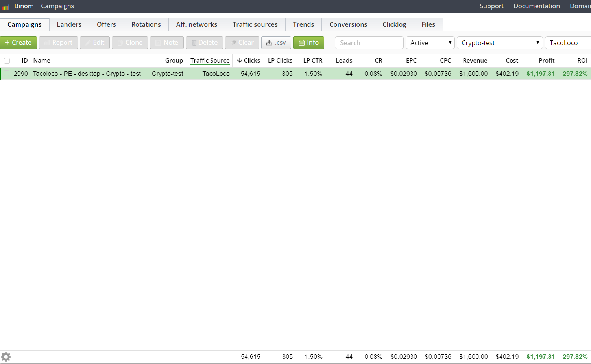
Task: Open the Documentation link
Action: (x=537, y=6)
